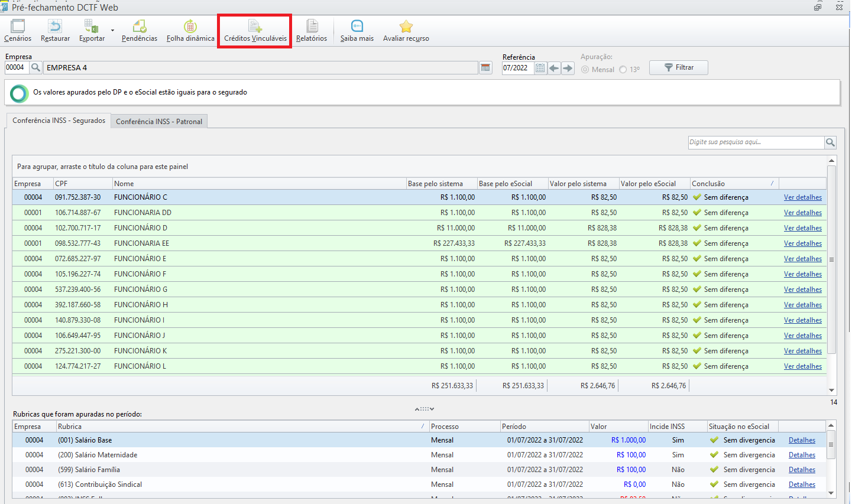Sort rubricas by Situação no eSocial header
Viewport: 852px width, 504px height.
click(743, 426)
